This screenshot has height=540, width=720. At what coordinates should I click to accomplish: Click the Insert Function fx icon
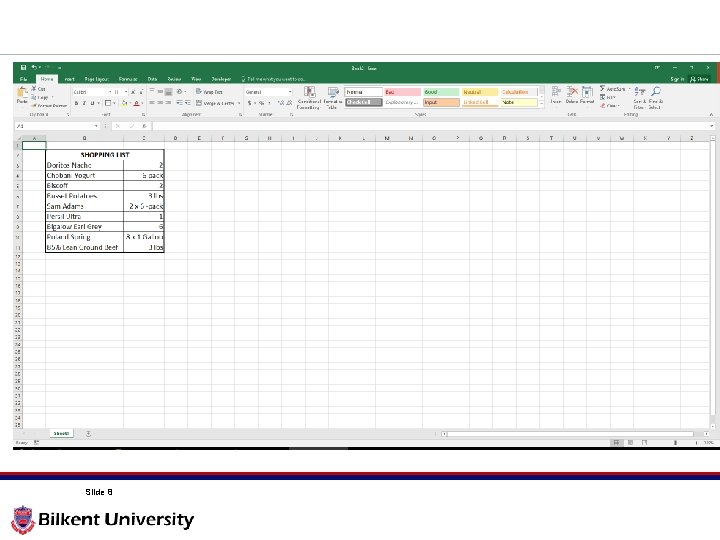[x=144, y=126]
